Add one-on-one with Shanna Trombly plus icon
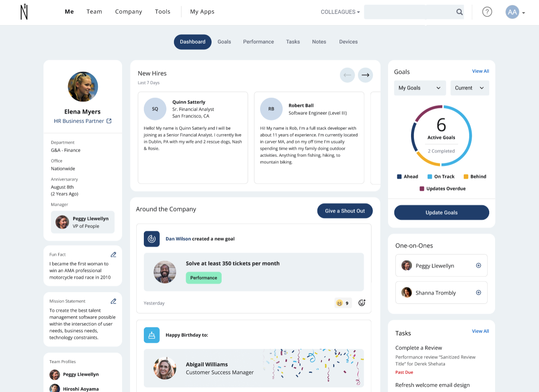Image resolution: width=539 pixels, height=392 pixels. 478,292
